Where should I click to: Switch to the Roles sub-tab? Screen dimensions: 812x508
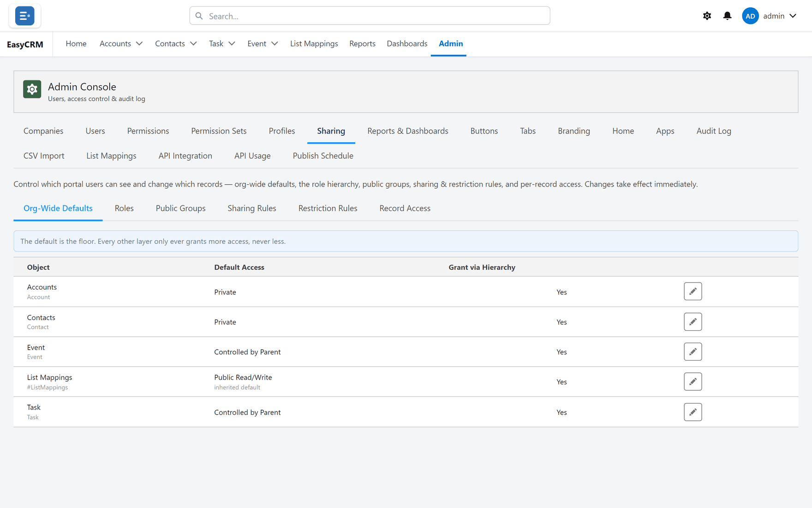point(124,208)
